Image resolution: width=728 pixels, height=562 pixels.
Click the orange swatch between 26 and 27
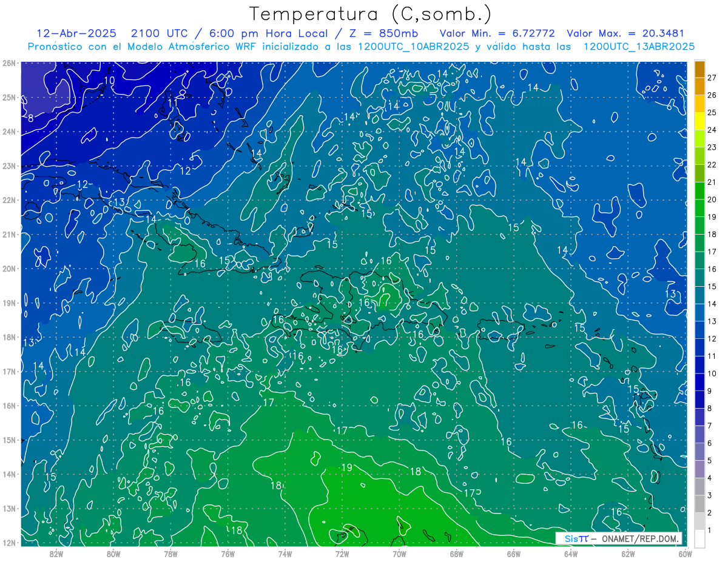(699, 86)
